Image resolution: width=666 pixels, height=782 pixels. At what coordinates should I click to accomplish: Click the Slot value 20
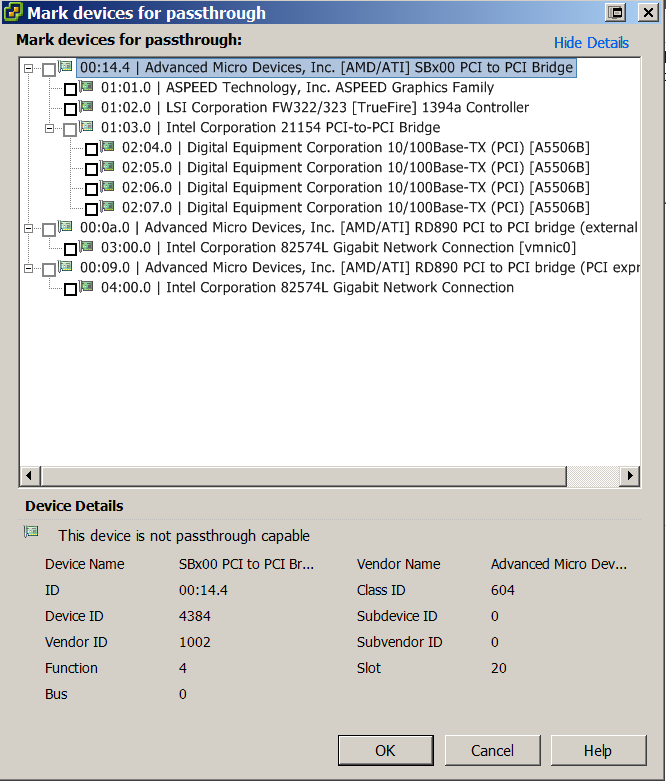coord(498,668)
